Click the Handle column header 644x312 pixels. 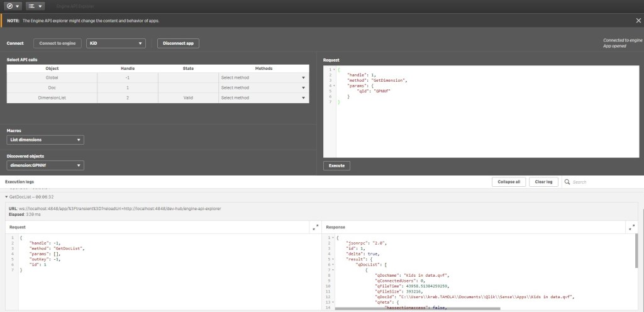[x=127, y=69]
